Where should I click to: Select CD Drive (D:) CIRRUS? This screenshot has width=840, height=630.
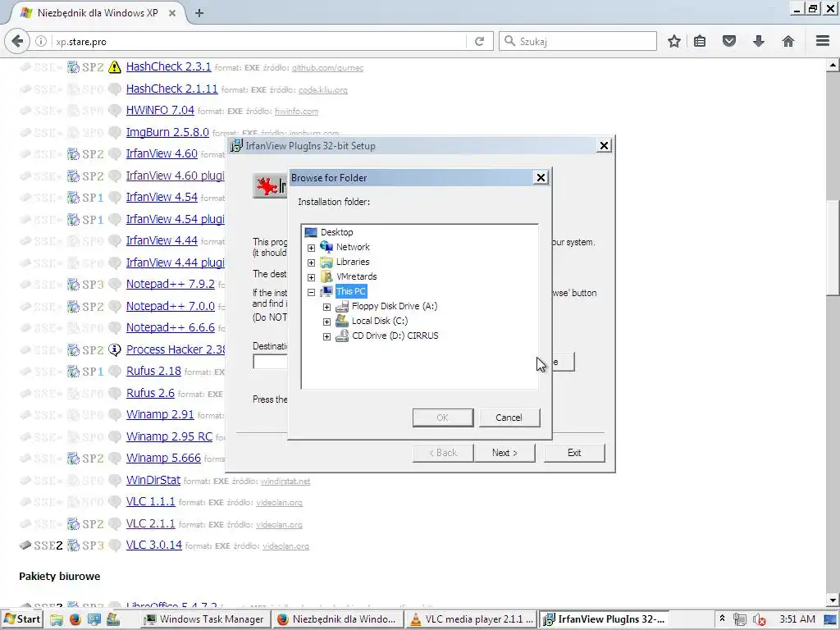coord(395,336)
